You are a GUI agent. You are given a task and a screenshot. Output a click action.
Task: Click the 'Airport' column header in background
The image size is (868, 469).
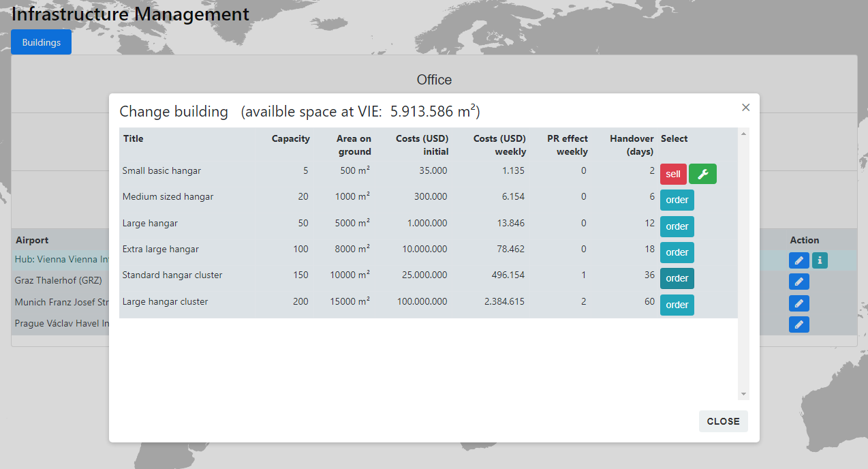point(32,240)
